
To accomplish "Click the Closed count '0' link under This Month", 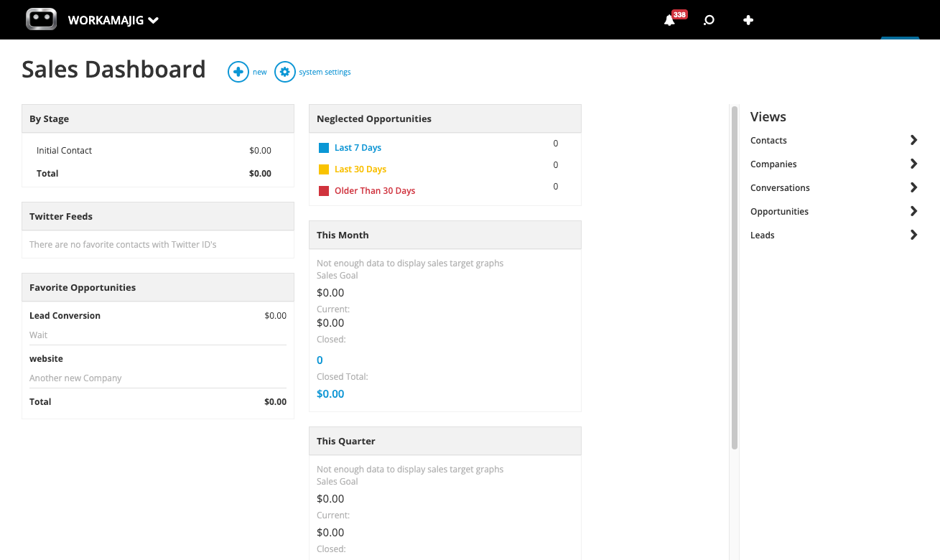I will click(320, 359).
